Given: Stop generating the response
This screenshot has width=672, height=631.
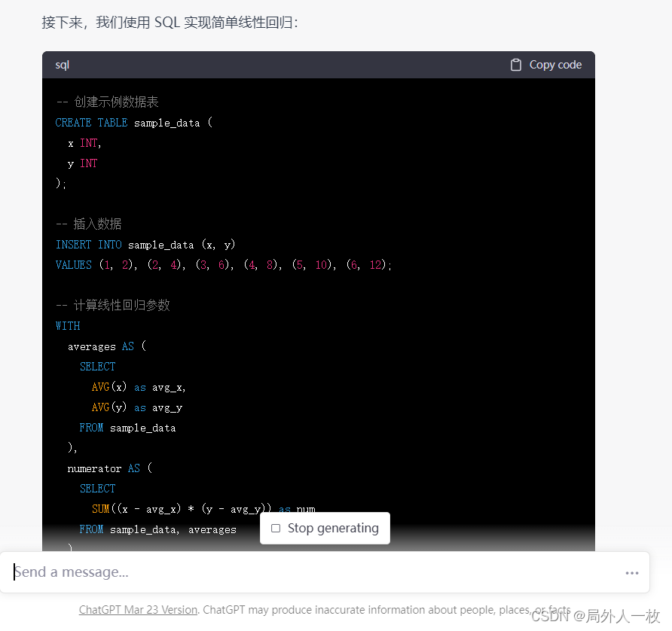Looking at the screenshot, I should tap(325, 528).
